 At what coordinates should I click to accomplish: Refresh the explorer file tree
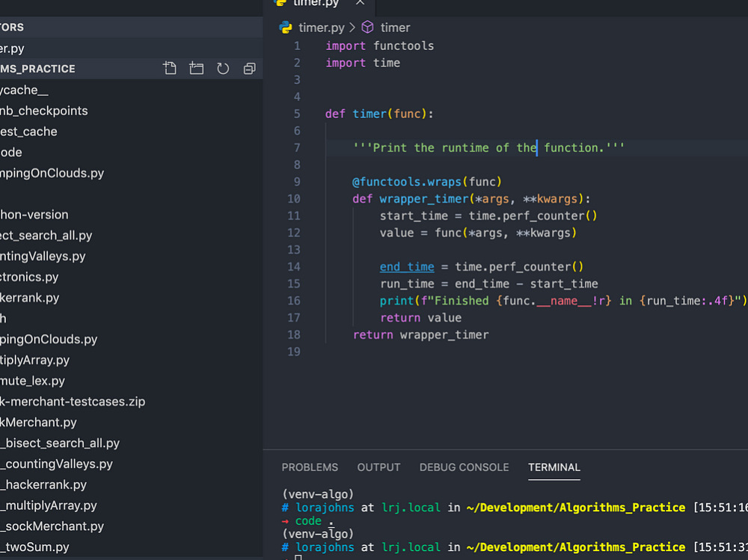(223, 69)
